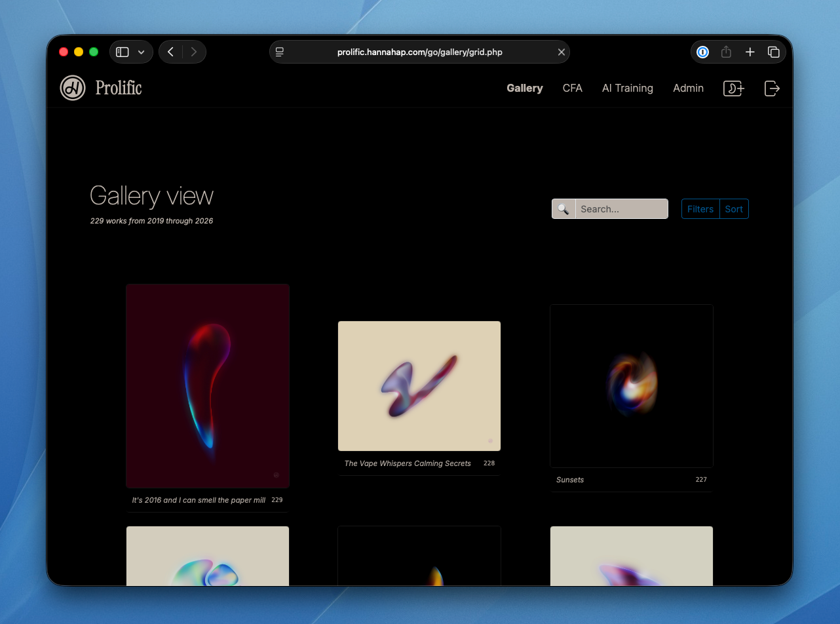Viewport: 840px width, 624px height.
Task: Click the work number 227
Action: click(x=701, y=480)
